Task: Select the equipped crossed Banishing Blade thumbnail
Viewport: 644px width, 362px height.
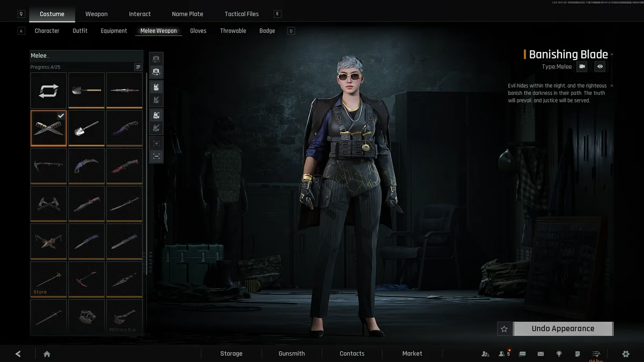Action: tap(49, 128)
